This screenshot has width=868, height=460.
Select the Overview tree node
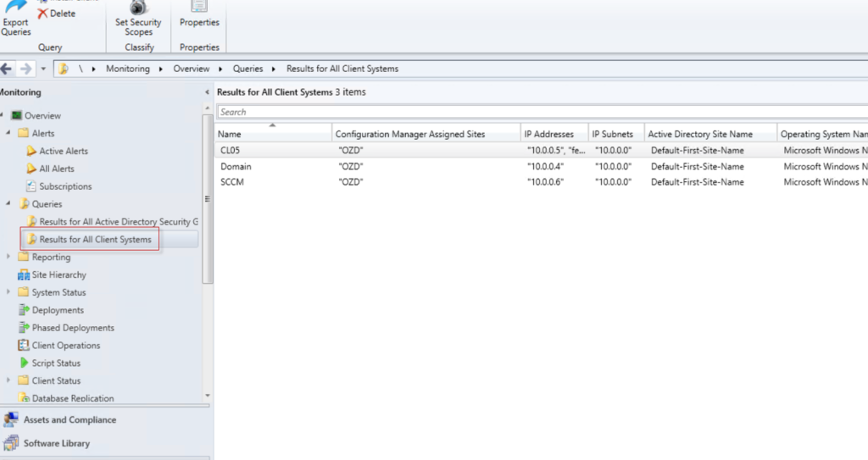(x=42, y=116)
